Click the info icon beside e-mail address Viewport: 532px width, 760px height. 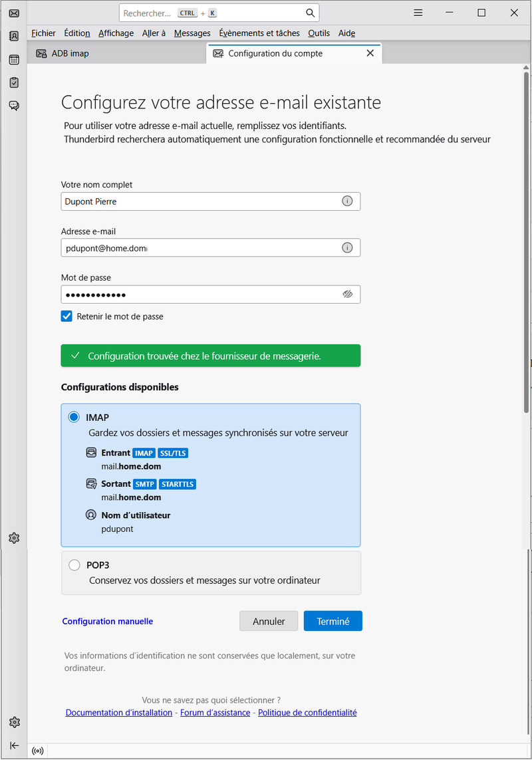click(x=347, y=248)
